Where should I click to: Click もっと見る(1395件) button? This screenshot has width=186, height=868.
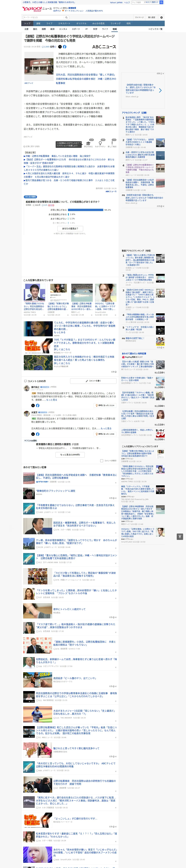coord(70,455)
